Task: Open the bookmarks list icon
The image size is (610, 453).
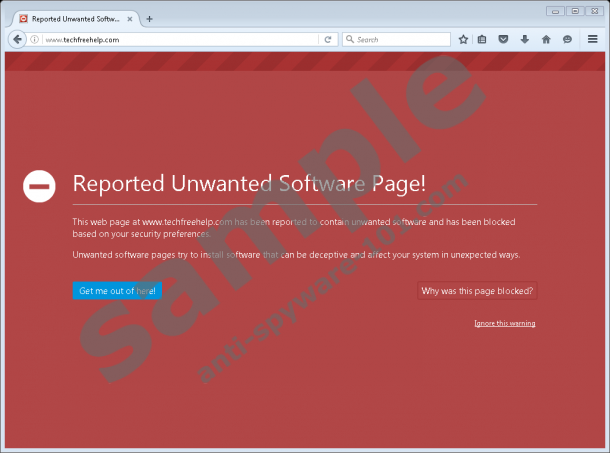Action: [x=482, y=40]
